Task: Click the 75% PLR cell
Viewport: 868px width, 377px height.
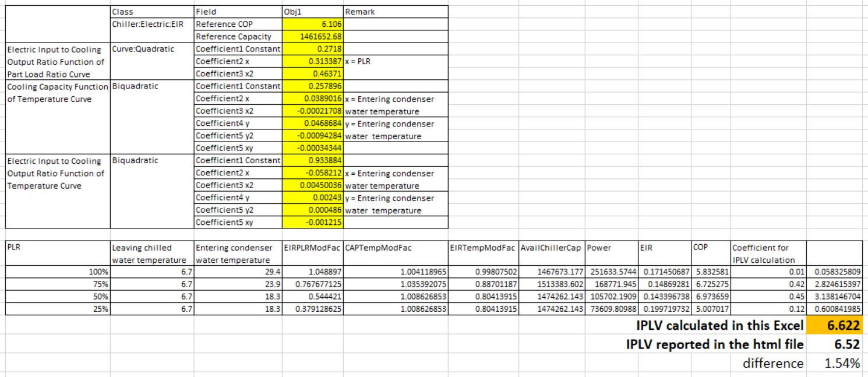Action: (x=57, y=284)
